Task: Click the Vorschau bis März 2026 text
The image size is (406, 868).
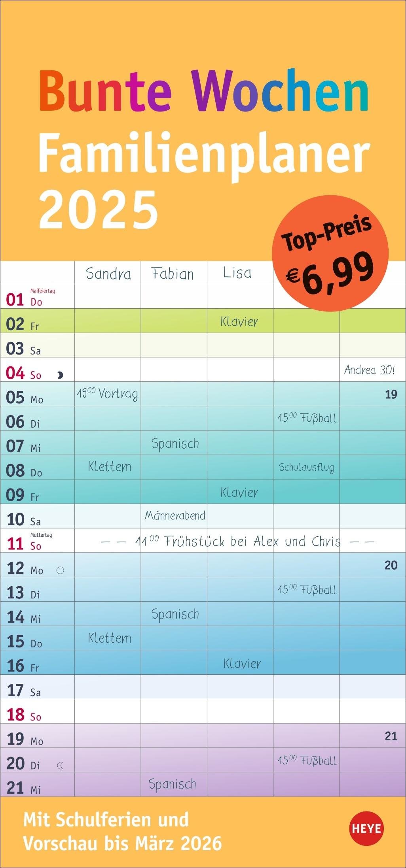Action: 123,843
